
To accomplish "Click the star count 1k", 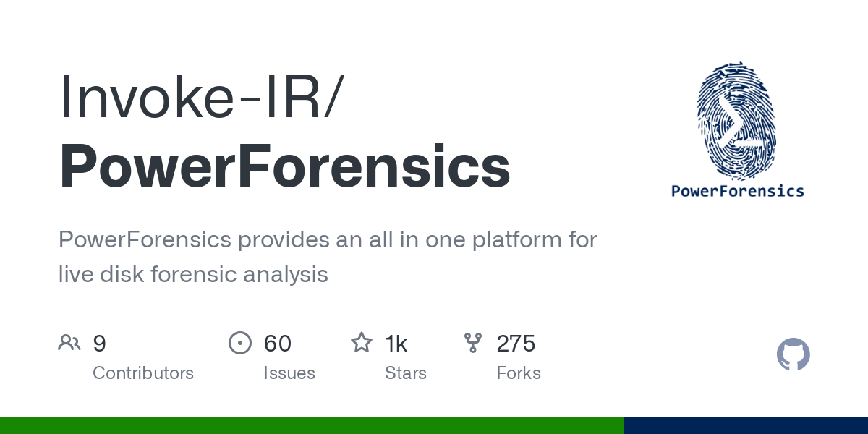I will click(x=396, y=343).
